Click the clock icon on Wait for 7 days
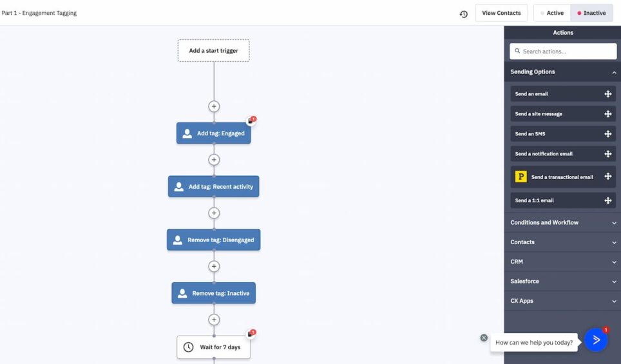Viewport: 621px width, 364px height. tap(188, 347)
